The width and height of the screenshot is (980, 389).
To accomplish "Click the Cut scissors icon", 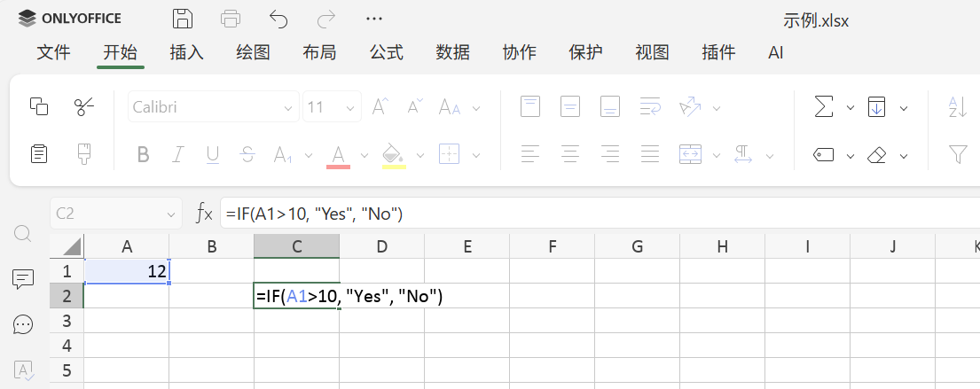I will point(84,107).
